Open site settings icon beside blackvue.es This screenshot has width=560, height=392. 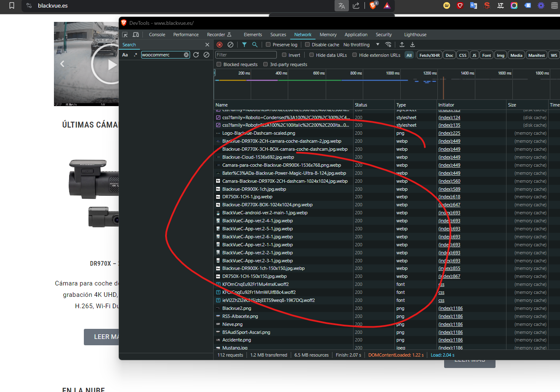click(x=29, y=5)
